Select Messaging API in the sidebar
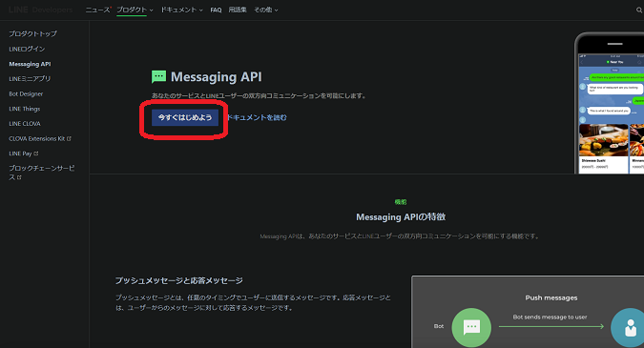 tap(30, 64)
